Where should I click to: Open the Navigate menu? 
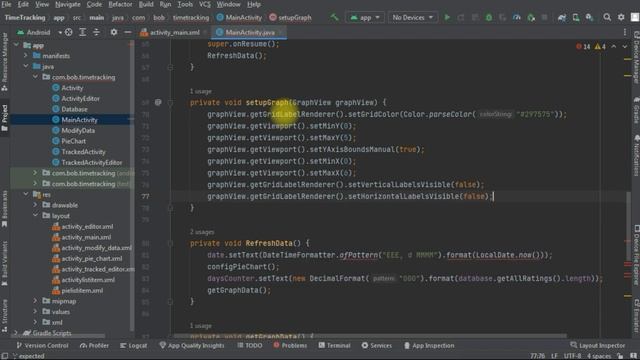pos(68,4)
